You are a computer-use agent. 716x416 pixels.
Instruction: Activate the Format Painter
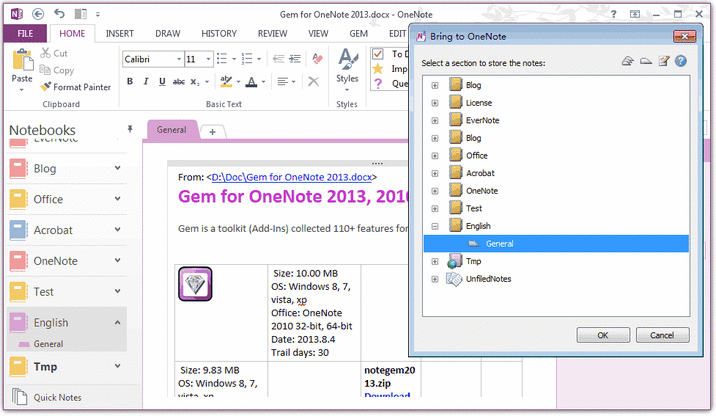coord(75,87)
